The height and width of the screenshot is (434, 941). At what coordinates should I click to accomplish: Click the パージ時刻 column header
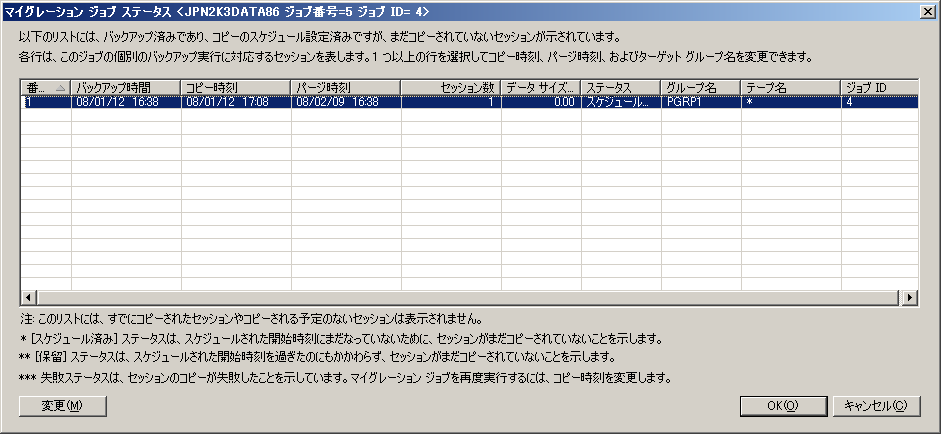pyautogui.click(x=345, y=87)
